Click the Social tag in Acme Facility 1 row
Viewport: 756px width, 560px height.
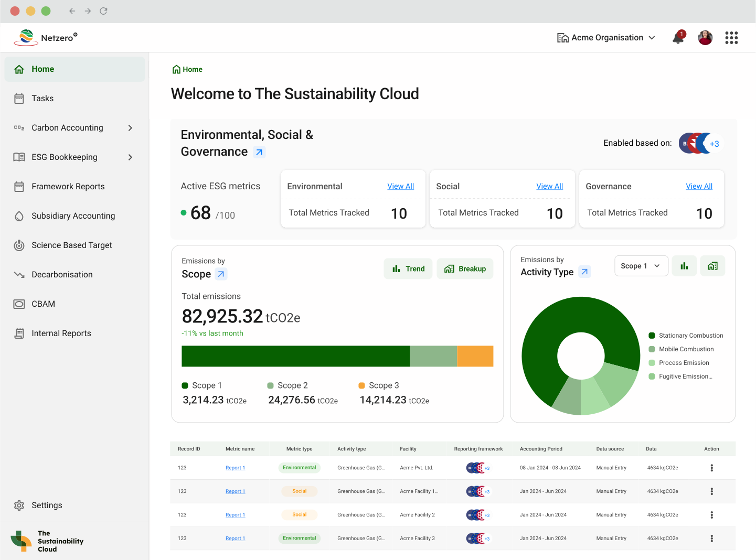(299, 491)
